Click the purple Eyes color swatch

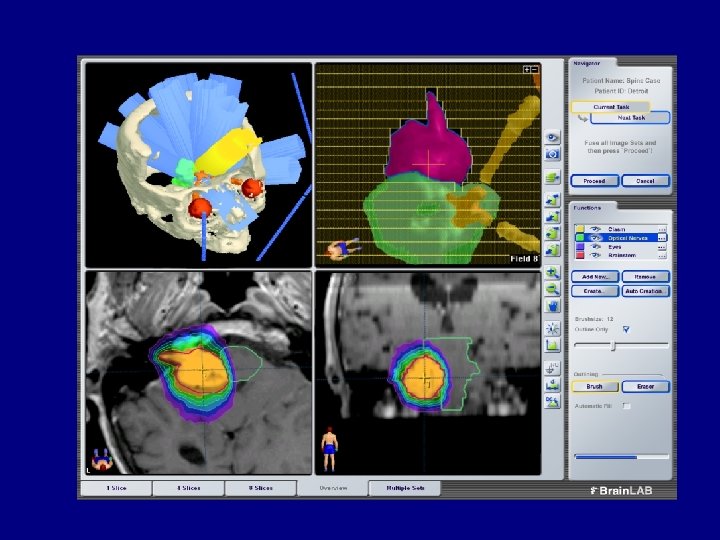click(580, 247)
